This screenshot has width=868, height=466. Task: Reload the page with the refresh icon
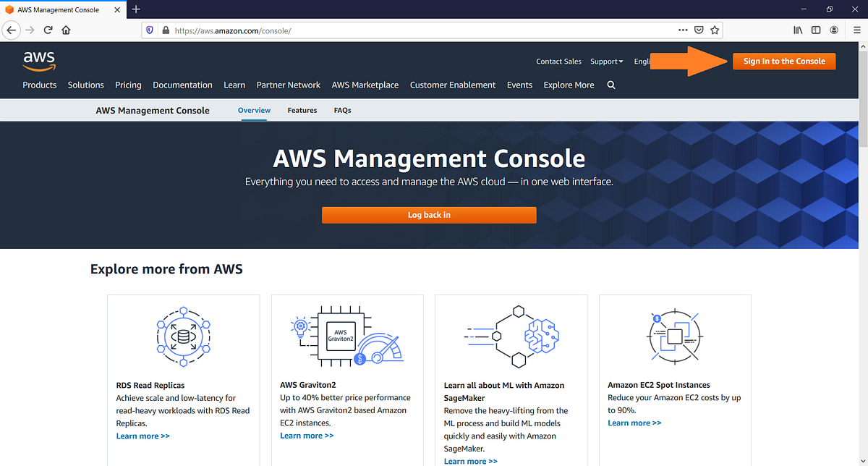click(x=48, y=30)
